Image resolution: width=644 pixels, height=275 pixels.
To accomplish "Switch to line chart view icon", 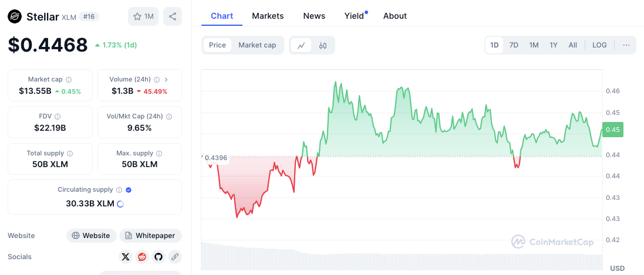I will pyautogui.click(x=301, y=45).
